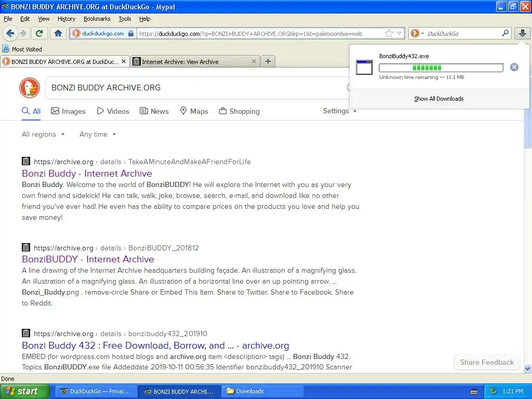Screen dimensions: 532x399
Task: Click the Most Visited bookmarks icon
Action: click(5, 49)
